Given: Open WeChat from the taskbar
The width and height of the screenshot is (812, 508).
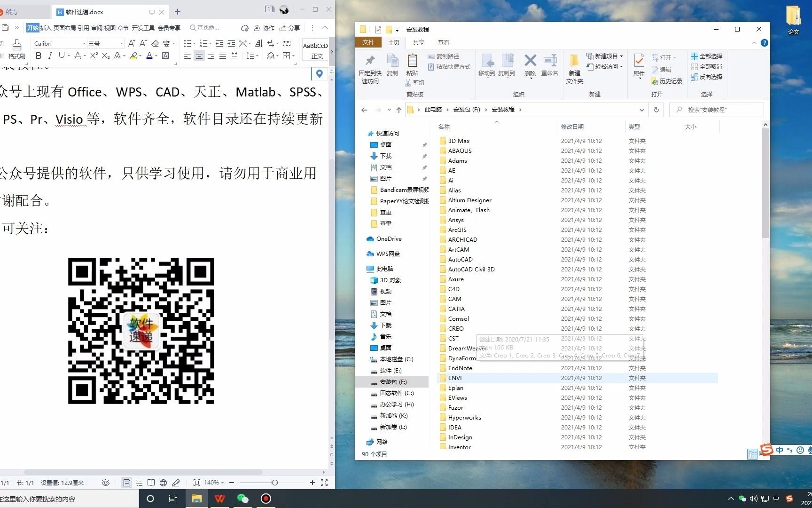Looking at the screenshot, I should (242, 498).
